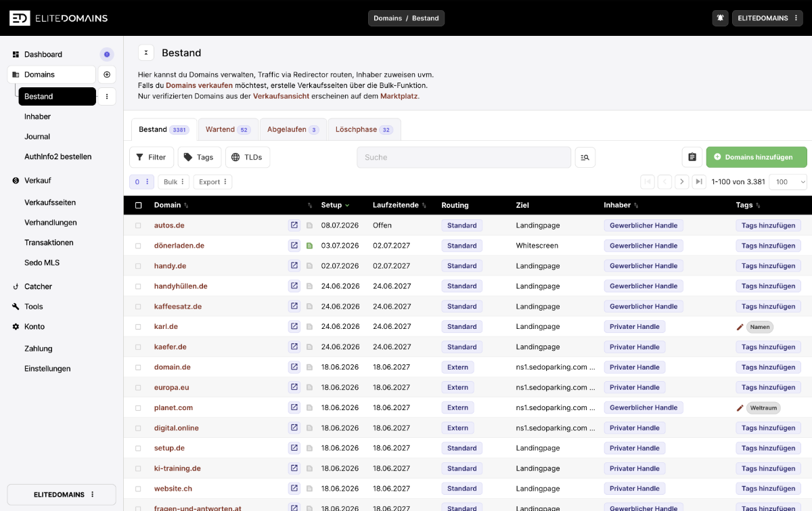Open external link icon for kaffeesatz.de
Image resolution: width=812 pixels, height=511 pixels.
[x=294, y=307]
